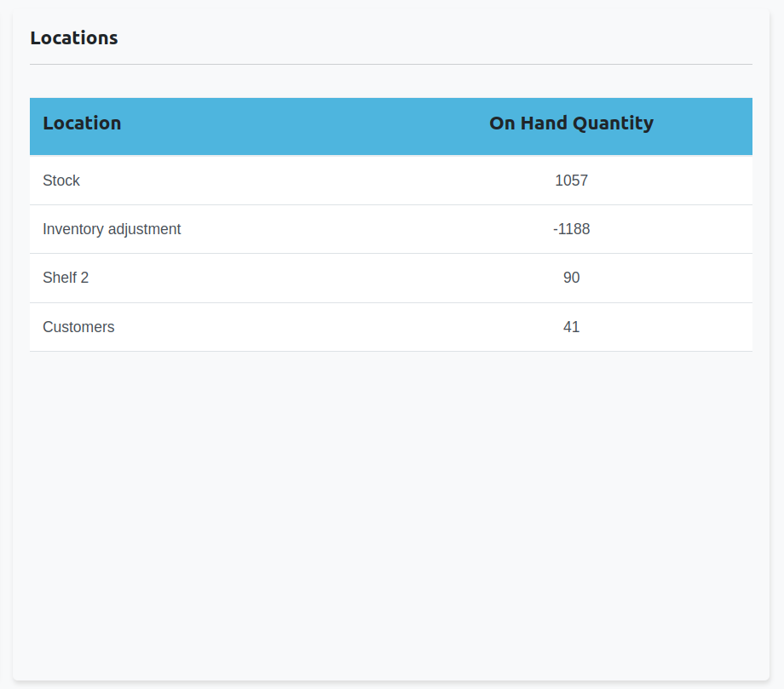
Task: Click the digit "2" in Shelf 2
Action: point(84,278)
